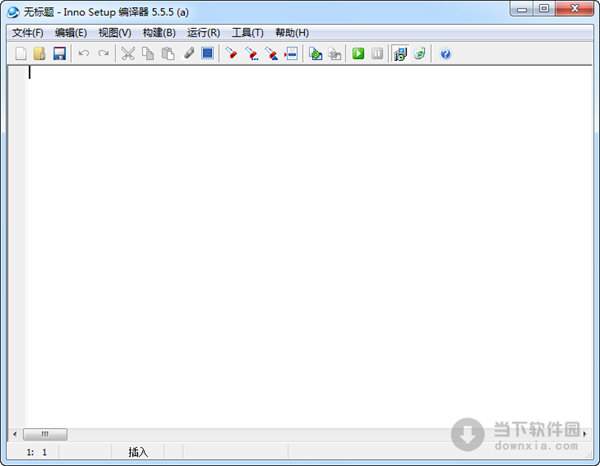Viewport: 600px width, 466px height.
Task: Click the Inno Setup icon in title bar
Action: click(13, 12)
